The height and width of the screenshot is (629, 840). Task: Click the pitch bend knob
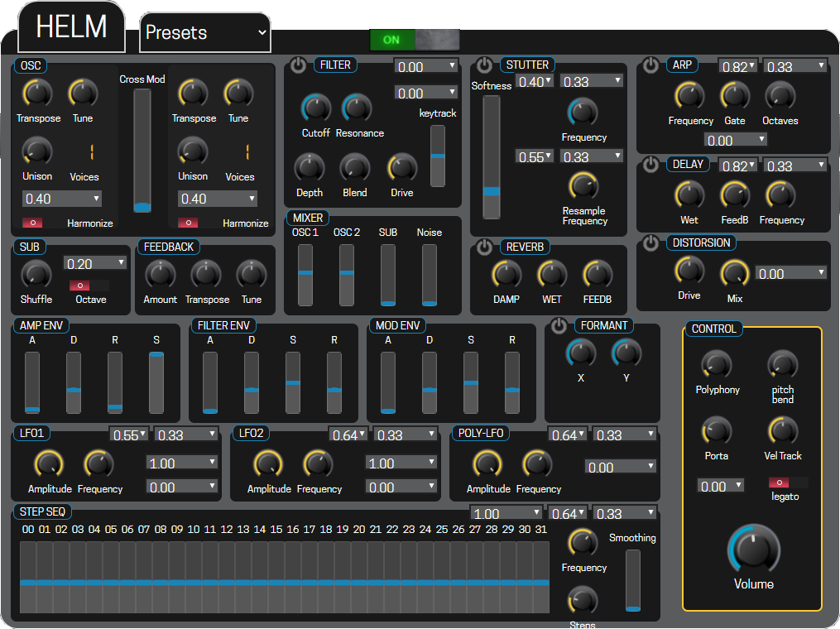tap(783, 365)
